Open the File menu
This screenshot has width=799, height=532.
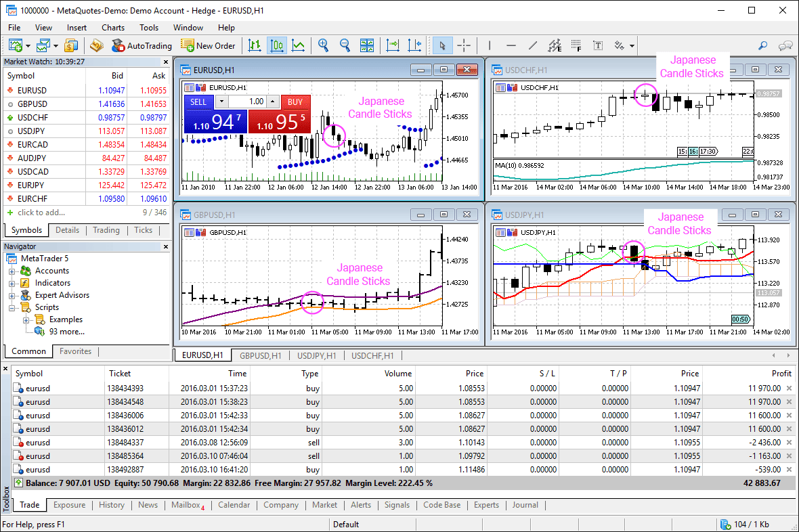[x=14, y=28]
